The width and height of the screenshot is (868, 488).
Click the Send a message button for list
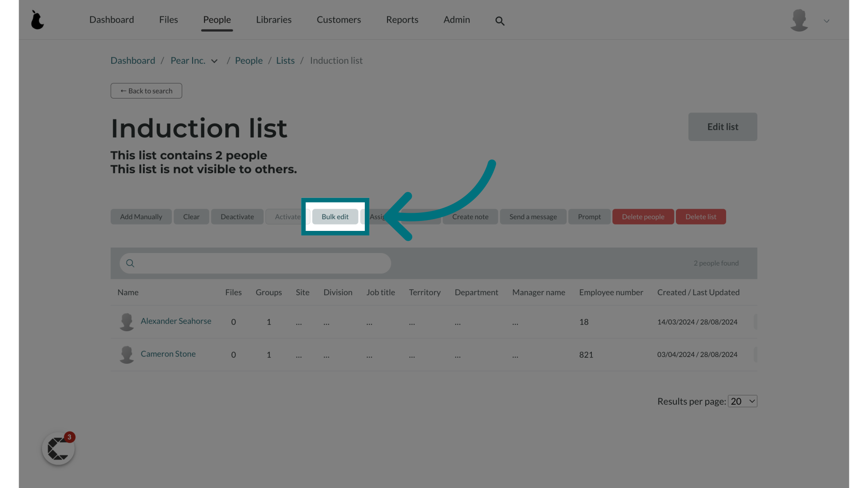pyautogui.click(x=533, y=216)
